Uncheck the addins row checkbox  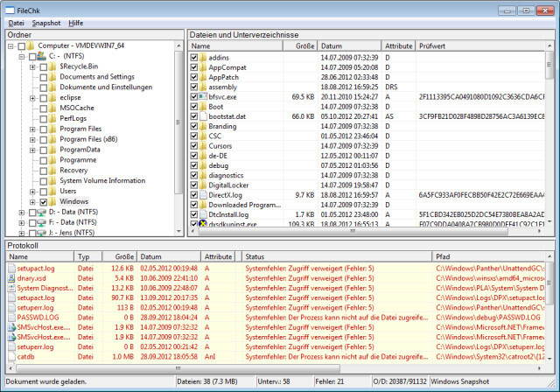coord(194,58)
